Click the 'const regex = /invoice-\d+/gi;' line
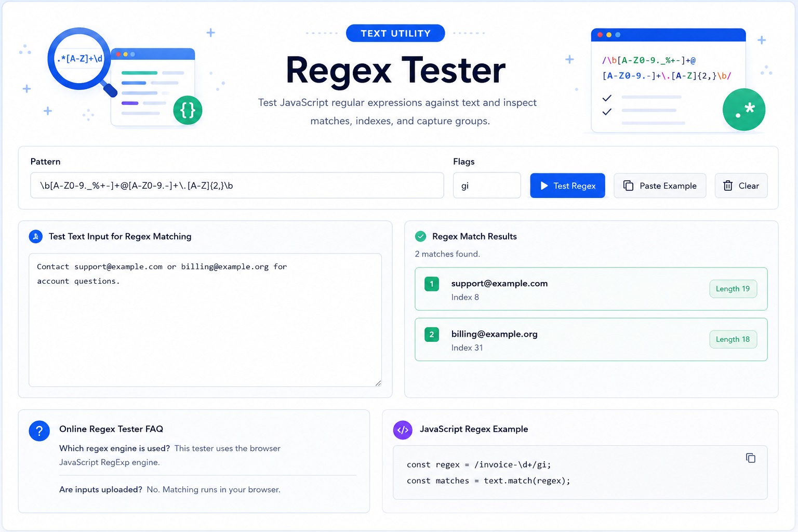This screenshot has height=532, width=798. (x=478, y=464)
